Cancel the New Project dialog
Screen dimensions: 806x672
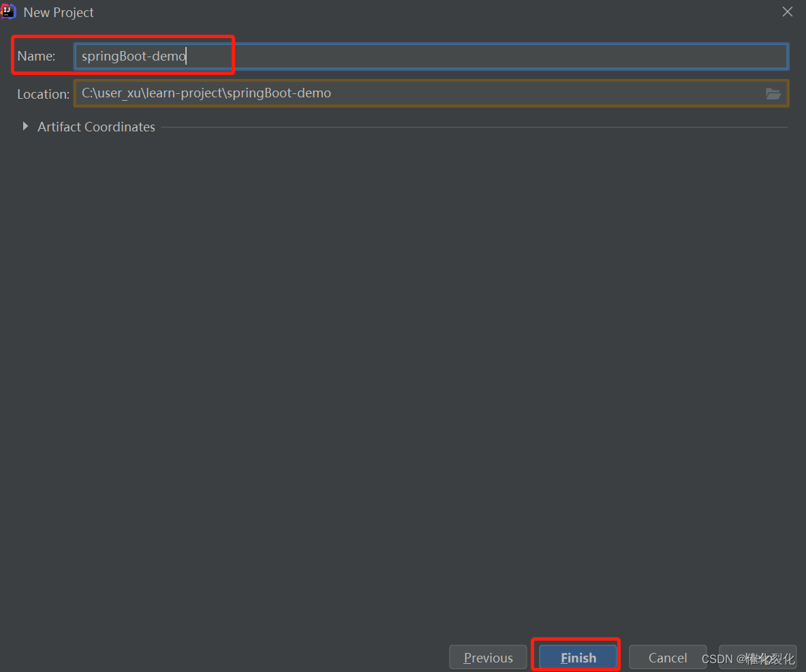(x=667, y=657)
